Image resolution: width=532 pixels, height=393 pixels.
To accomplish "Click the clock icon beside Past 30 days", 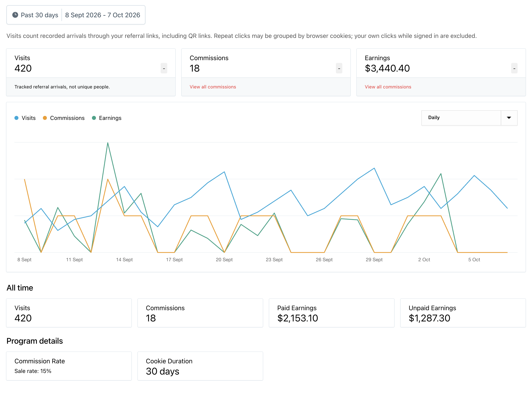I will tap(15, 15).
